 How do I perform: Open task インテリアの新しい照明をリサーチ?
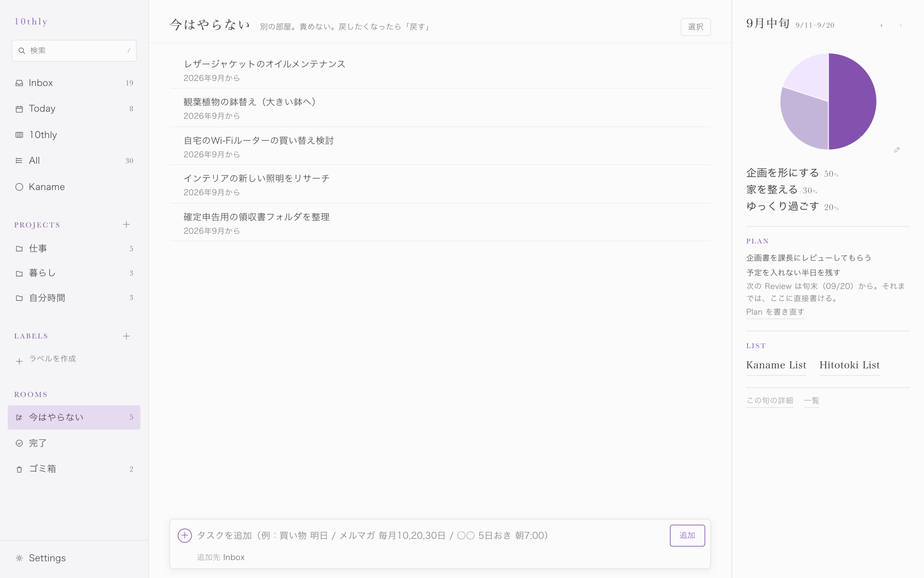[440, 185]
